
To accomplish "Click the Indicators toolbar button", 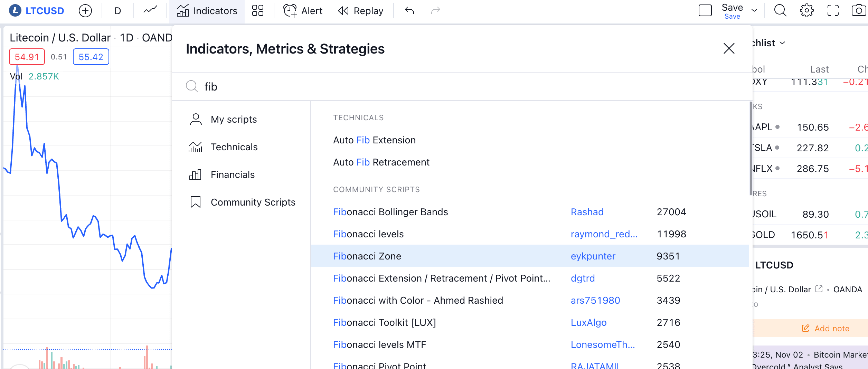I will click(207, 11).
